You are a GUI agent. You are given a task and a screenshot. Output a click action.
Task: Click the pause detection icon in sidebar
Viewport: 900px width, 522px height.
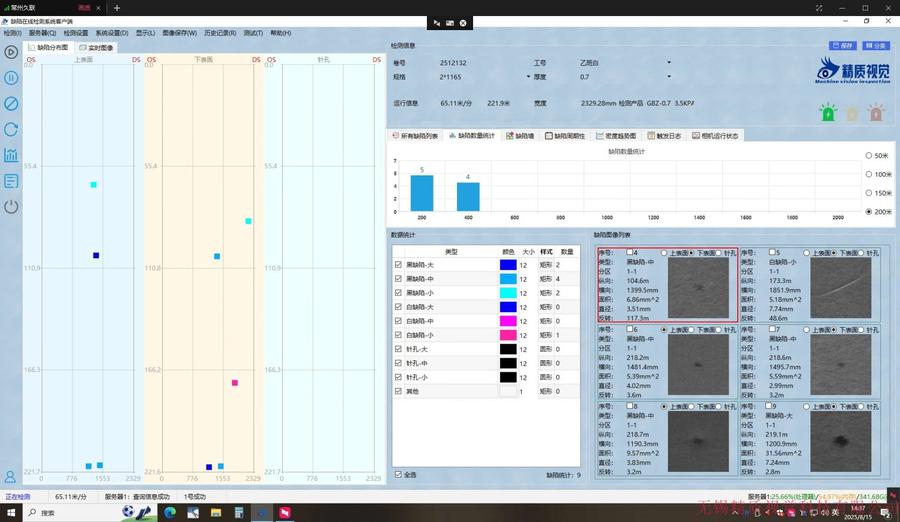coord(11,78)
